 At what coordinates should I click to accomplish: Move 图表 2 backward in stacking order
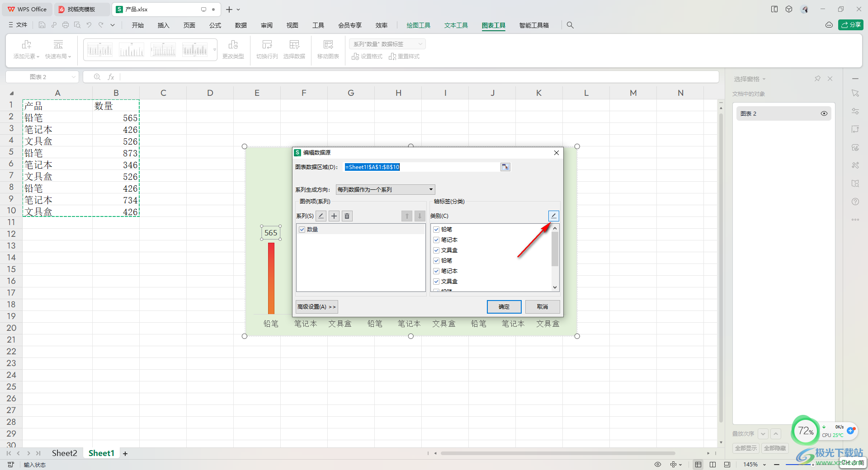[x=763, y=434]
